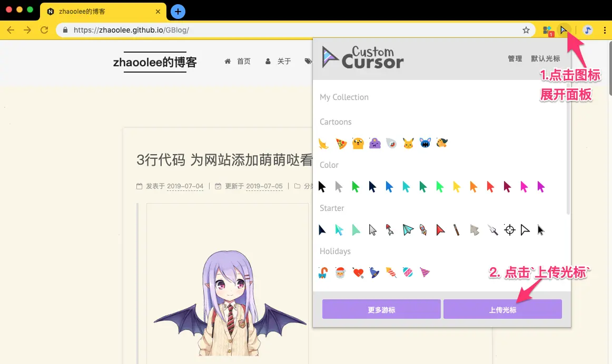Open 管理 in Custom Cursor header

[x=515, y=58]
